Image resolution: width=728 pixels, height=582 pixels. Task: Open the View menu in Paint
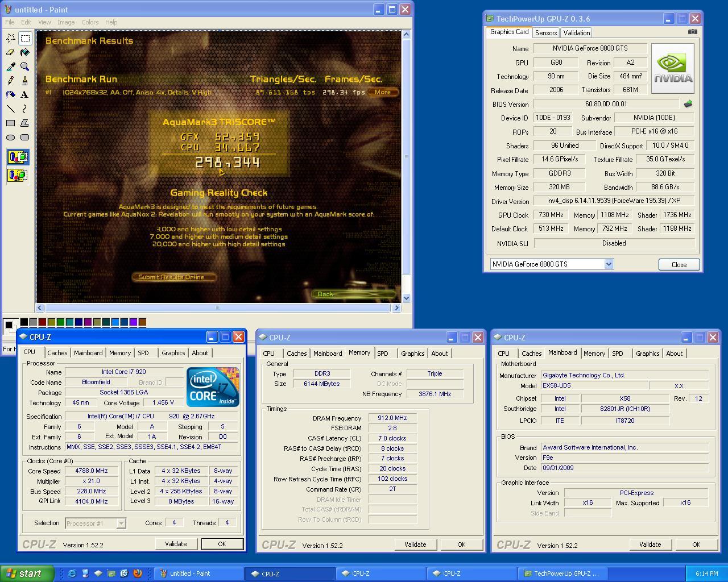pyautogui.click(x=44, y=22)
